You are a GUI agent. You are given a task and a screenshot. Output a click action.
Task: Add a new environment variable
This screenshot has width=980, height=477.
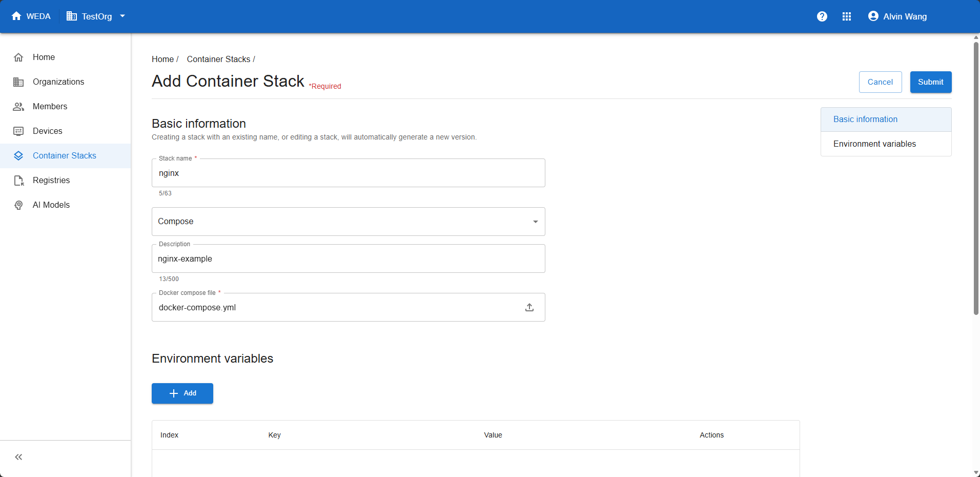pos(182,393)
